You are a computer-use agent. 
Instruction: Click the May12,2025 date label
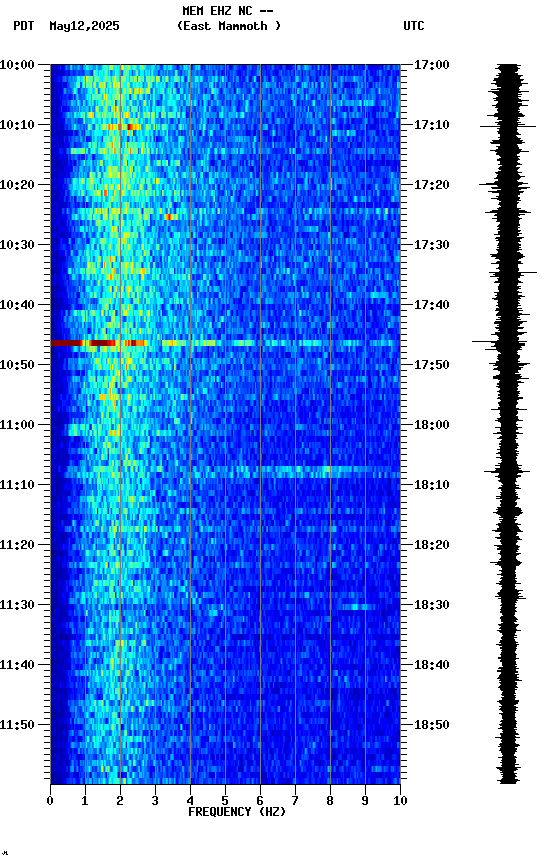[84, 26]
